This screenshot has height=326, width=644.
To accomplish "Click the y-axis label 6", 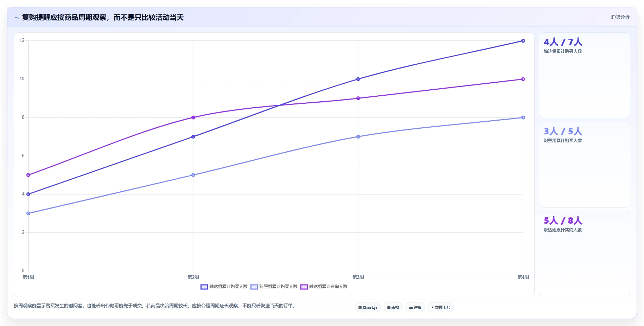I will pos(23,155).
